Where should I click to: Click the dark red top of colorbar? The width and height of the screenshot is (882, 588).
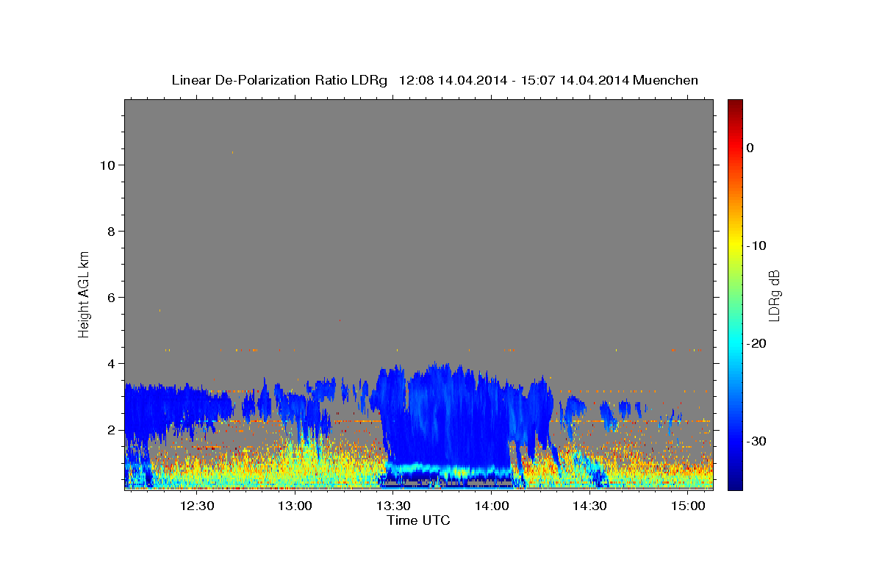(x=735, y=104)
